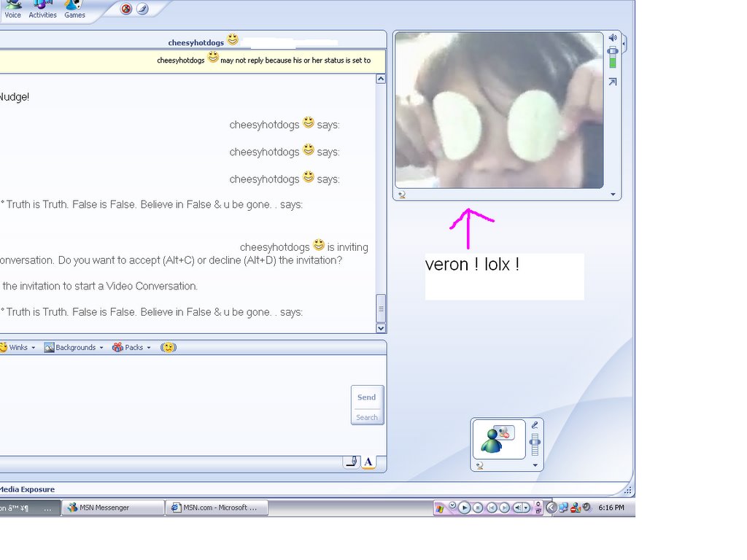Viewport: 747px width, 560px height.
Task: Click Stop on the taskbar media player
Action: click(x=478, y=508)
